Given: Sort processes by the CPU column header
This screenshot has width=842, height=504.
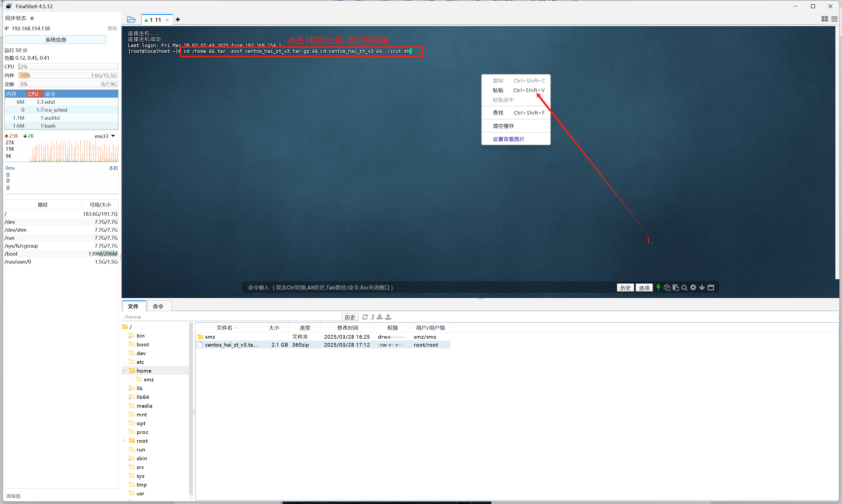Looking at the screenshot, I should 33,94.
